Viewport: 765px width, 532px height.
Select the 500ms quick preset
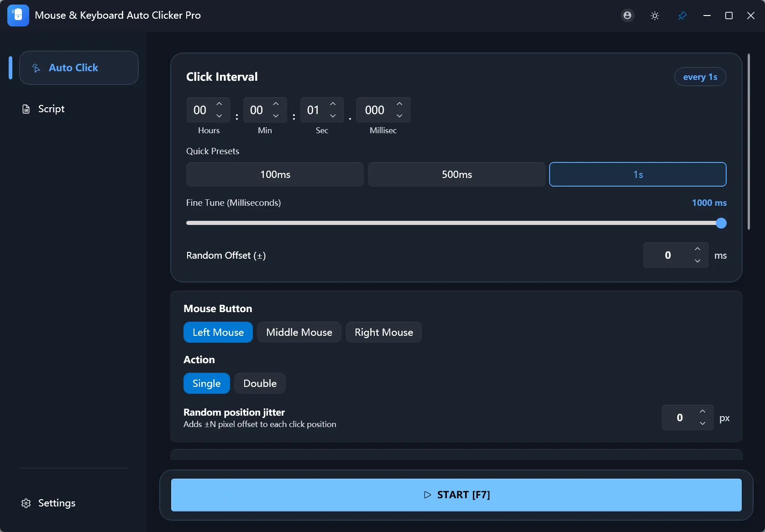(x=456, y=174)
